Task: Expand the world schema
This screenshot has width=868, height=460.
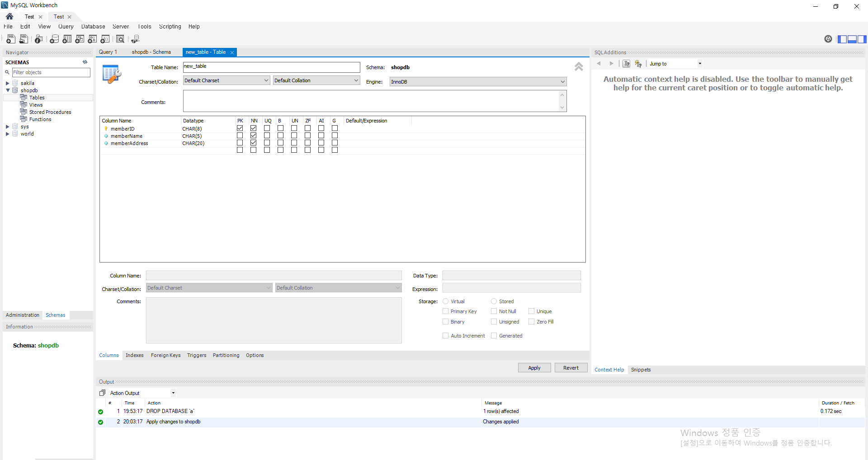Action: click(7, 134)
